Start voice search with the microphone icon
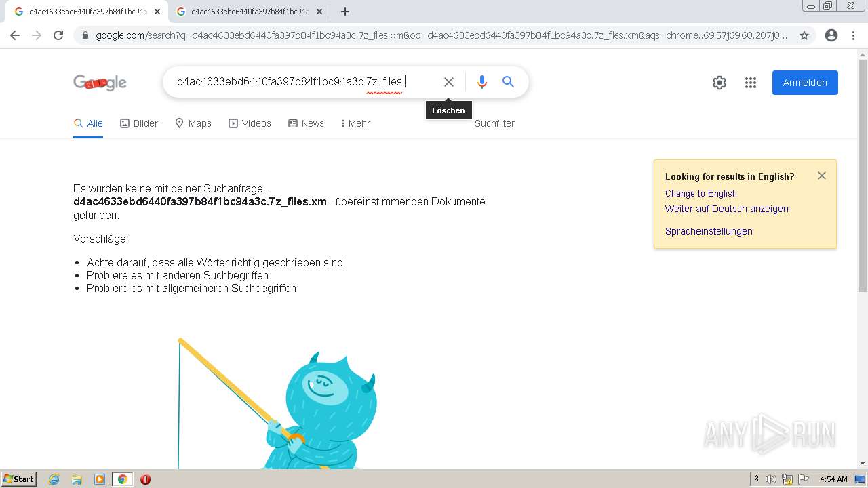Viewport: 868px width, 488px height. (482, 82)
